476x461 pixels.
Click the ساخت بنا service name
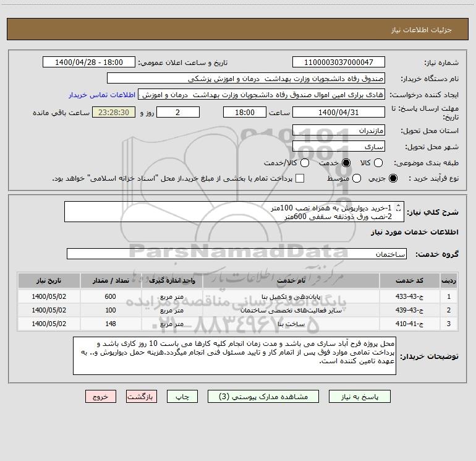click(291, 324)
